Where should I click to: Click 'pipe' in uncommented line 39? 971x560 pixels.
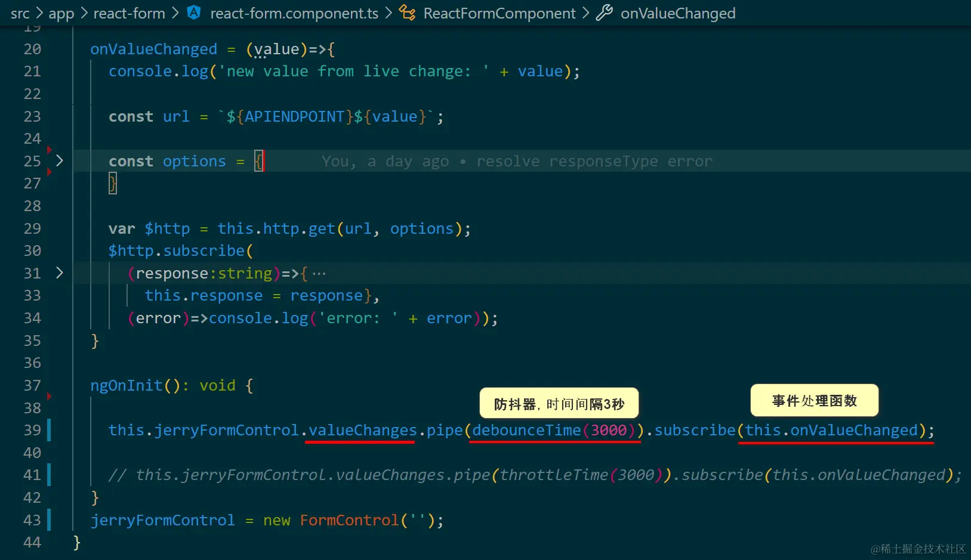pyautogui.click(x=445, y=430)
